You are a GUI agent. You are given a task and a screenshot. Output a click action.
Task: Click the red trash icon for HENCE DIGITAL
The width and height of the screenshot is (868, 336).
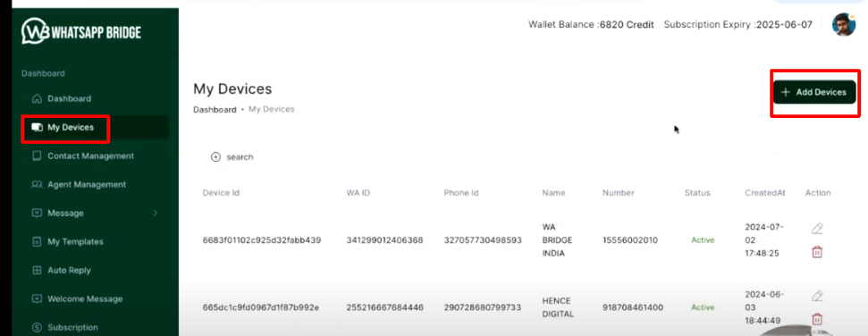coord(817,319)
